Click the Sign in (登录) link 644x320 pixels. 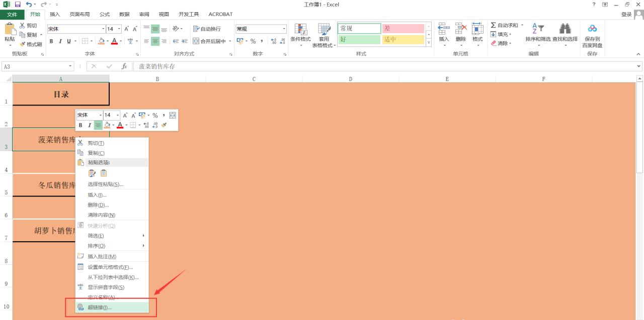626,15
